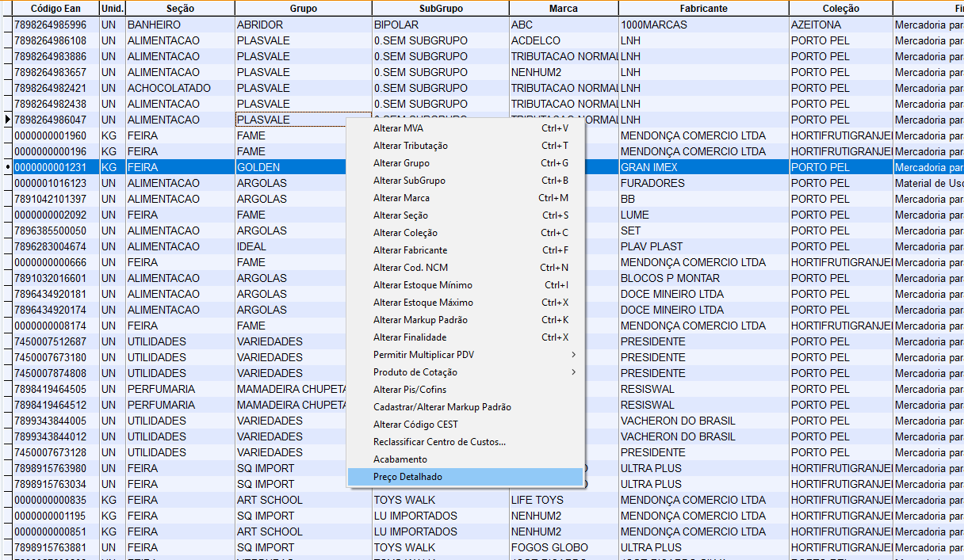Select 'Acabamento' from the context menu
The image size is (964, 560).
click(400, 459)
